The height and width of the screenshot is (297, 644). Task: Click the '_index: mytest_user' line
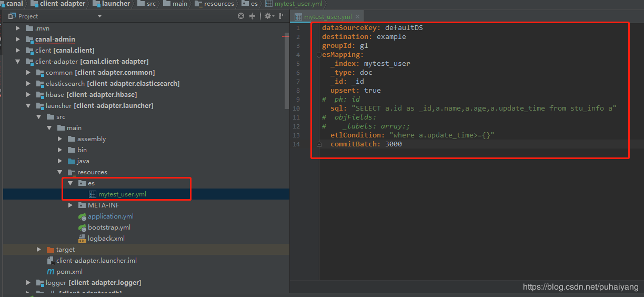[370, 64]
